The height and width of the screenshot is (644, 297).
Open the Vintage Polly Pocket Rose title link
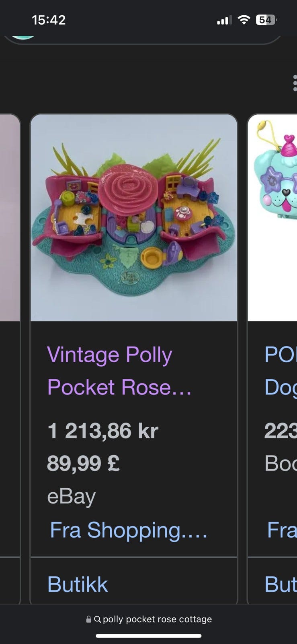click(119, 371)
